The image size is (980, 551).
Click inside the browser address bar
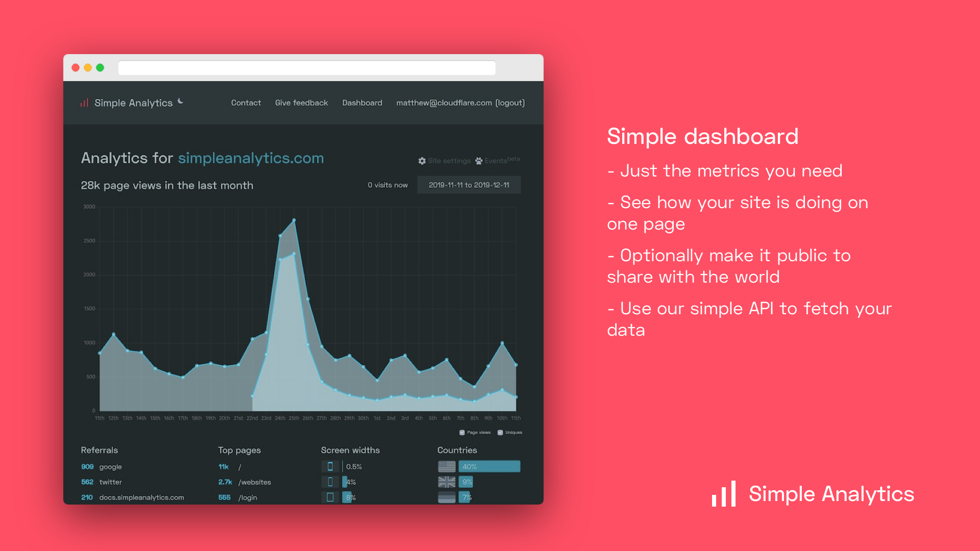click(x=306, y=68)
